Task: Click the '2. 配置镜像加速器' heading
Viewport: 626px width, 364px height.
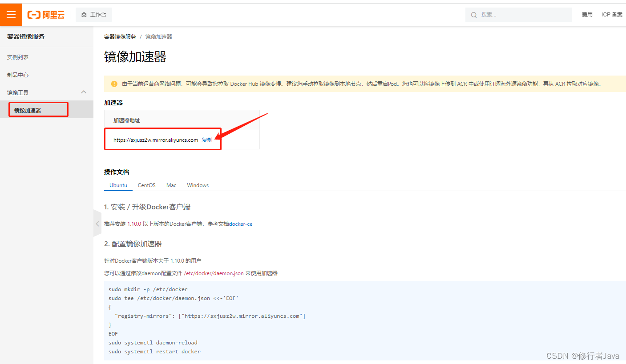Action: tap(133, 244)
